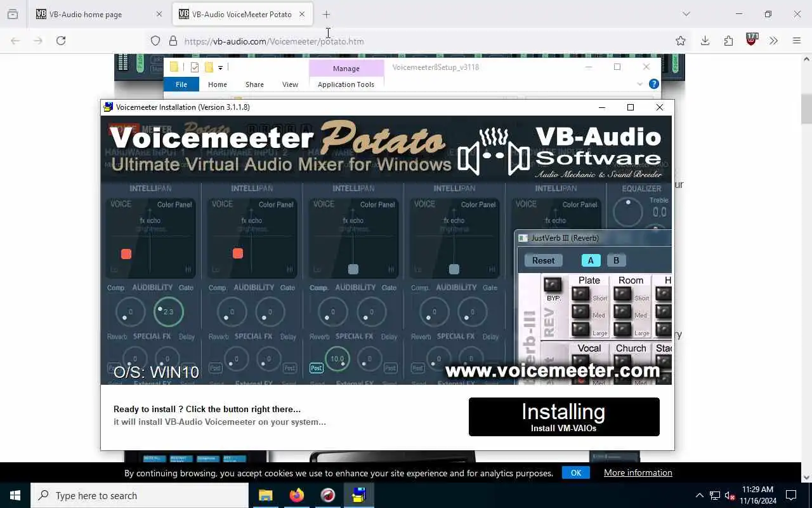Click the folder icon in the Explorer title bar
The height and width of the screenshot is (508, 812).
point(174,67)
